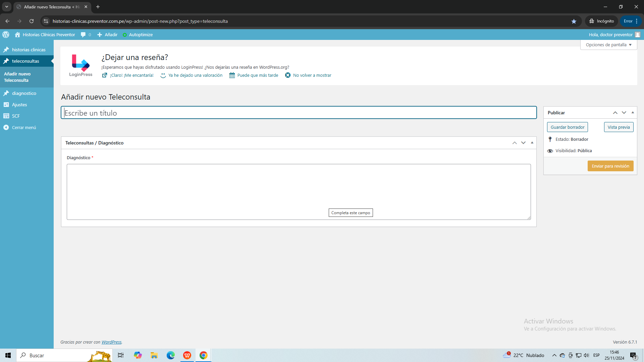The image size is (644, 362).
Task: Expand Opciones de pantalla dropdown
Action: [x=608, y=45]
